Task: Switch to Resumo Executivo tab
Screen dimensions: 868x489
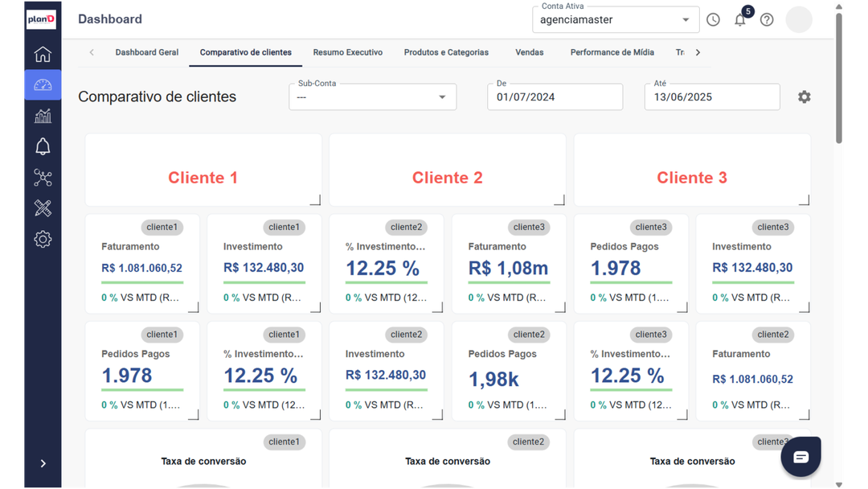Action: pos(348,52)
